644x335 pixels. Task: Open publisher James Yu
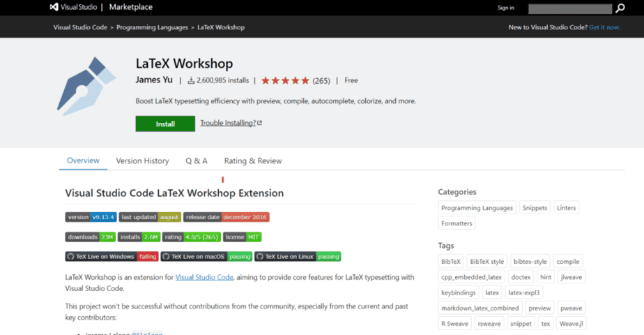pyautogui.click(x=154, y=80)
